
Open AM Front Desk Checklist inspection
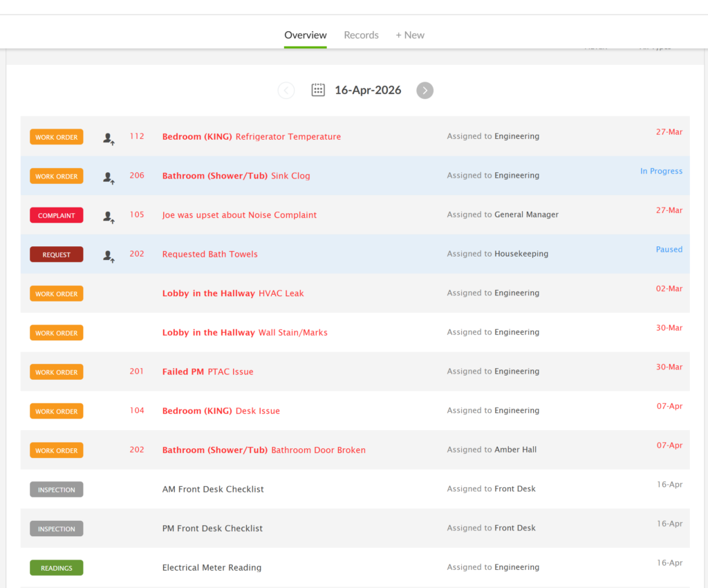coord(213,489)
